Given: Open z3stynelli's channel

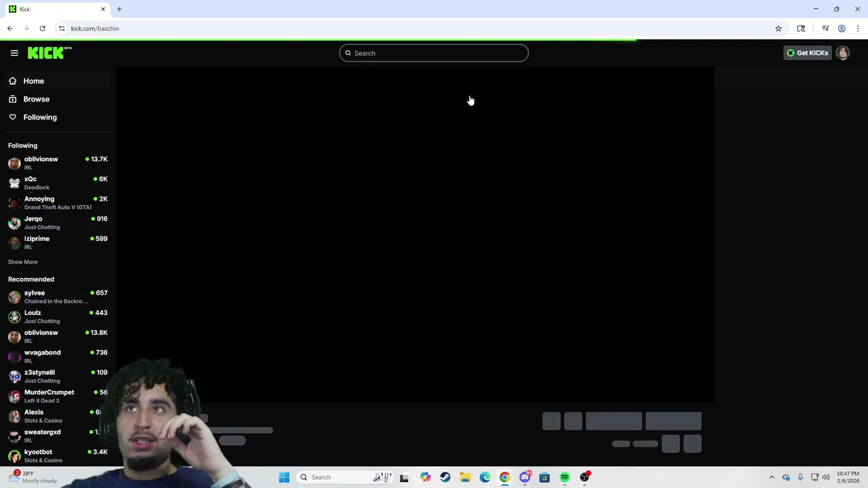Looking at the screenshot, I should click(58, 376).
